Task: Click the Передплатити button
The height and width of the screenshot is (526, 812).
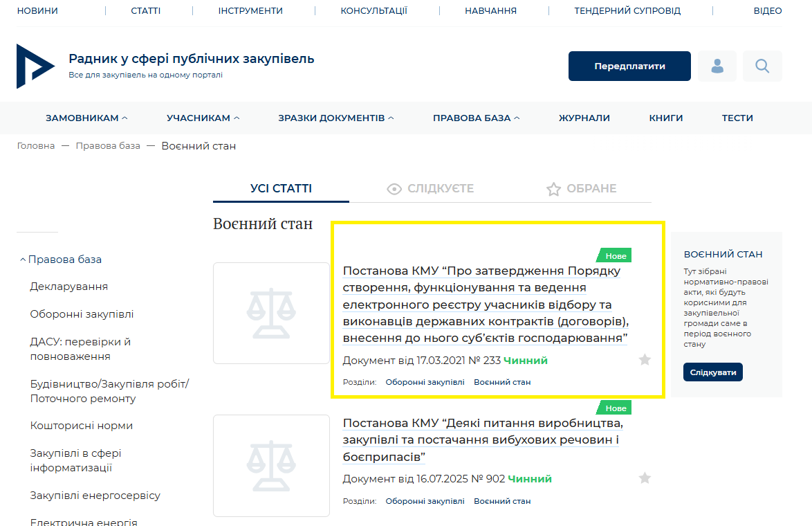Action: [629, 66]
